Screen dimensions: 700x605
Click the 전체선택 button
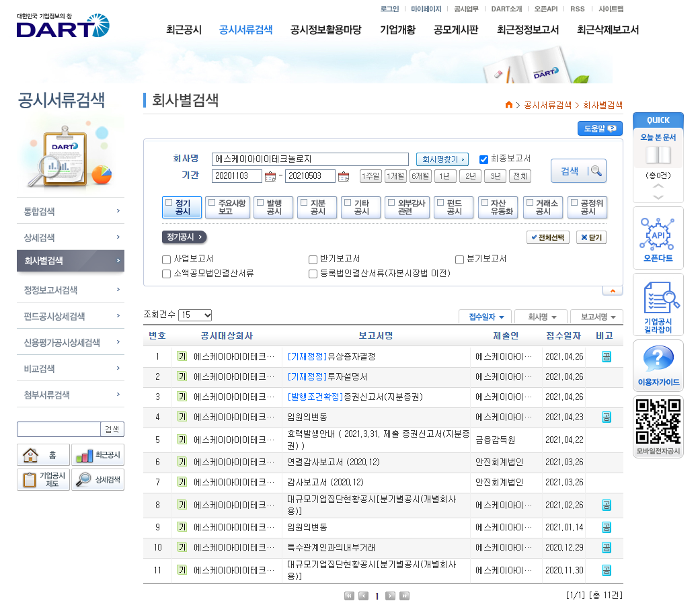click(x=548, y=237)
